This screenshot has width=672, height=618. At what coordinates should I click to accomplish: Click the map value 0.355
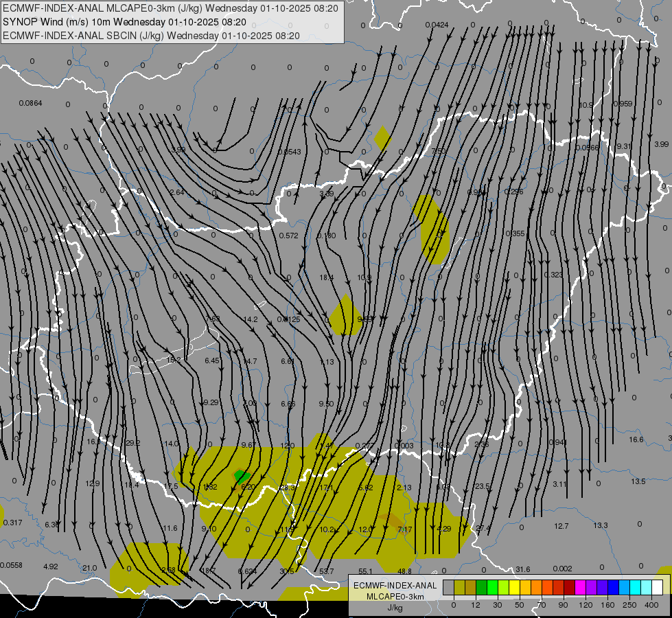[515, 233]
